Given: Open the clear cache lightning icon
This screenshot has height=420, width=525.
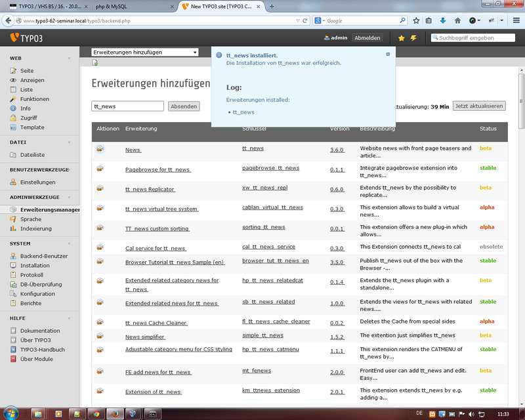Looking at the screenshot, I should coord(413,38).
